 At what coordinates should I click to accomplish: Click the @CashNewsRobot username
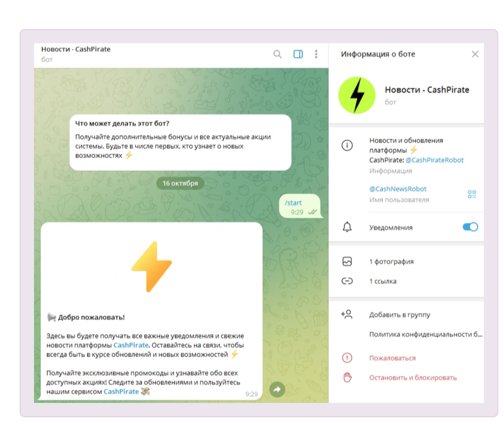[x=398, y=189]
